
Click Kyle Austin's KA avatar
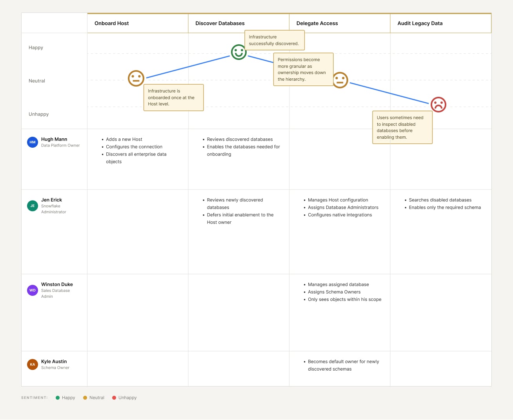point(33,364)
